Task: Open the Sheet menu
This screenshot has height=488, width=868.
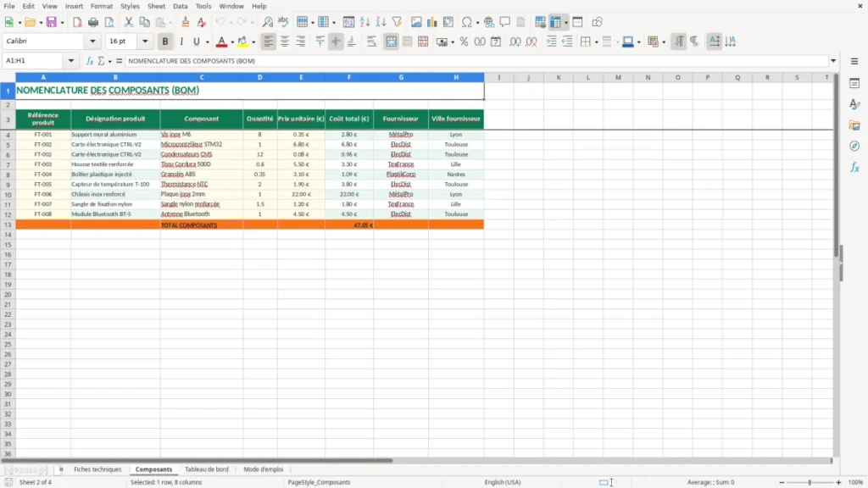Action: click(x=156, y=6)
